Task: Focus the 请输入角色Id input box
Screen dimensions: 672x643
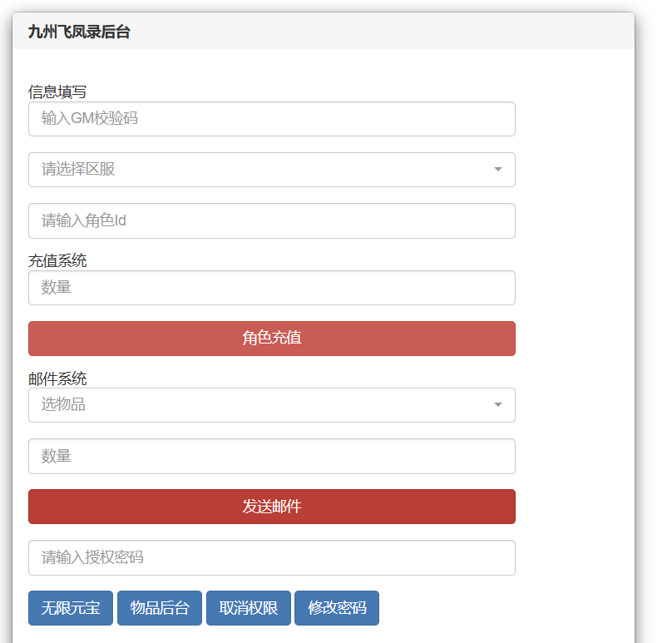Action: (271, 221)
